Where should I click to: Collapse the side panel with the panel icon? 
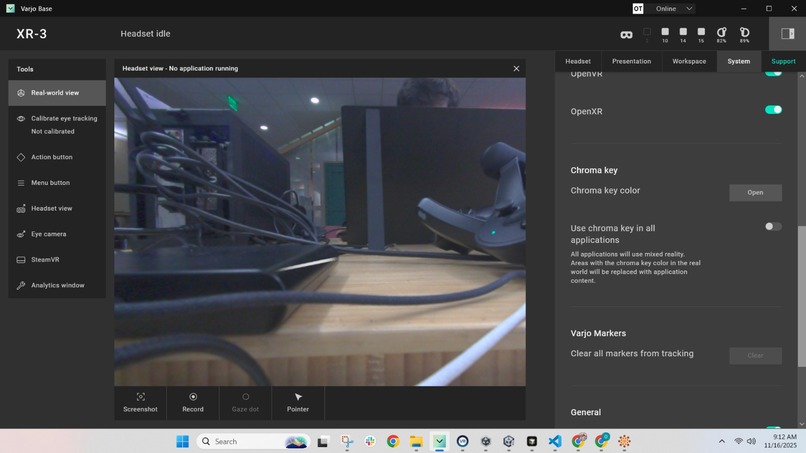pyautogui.click(x=787, y=33)
